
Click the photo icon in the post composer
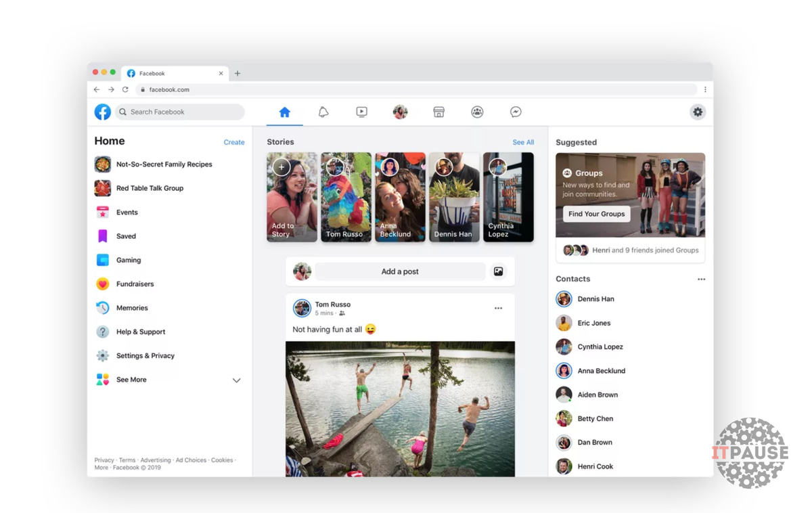[x=498, y=271]
